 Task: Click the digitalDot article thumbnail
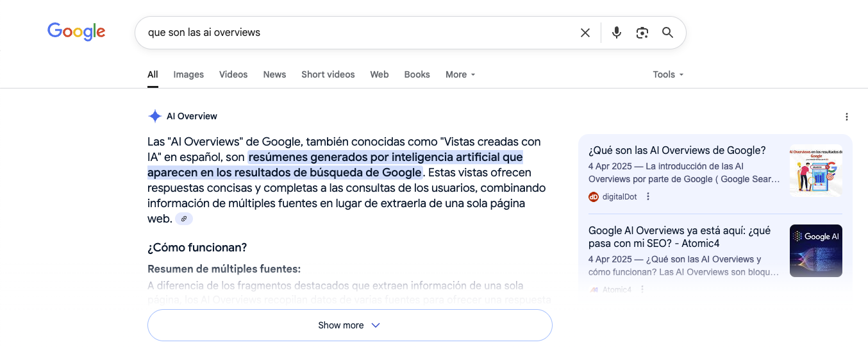tap(816, 171)
